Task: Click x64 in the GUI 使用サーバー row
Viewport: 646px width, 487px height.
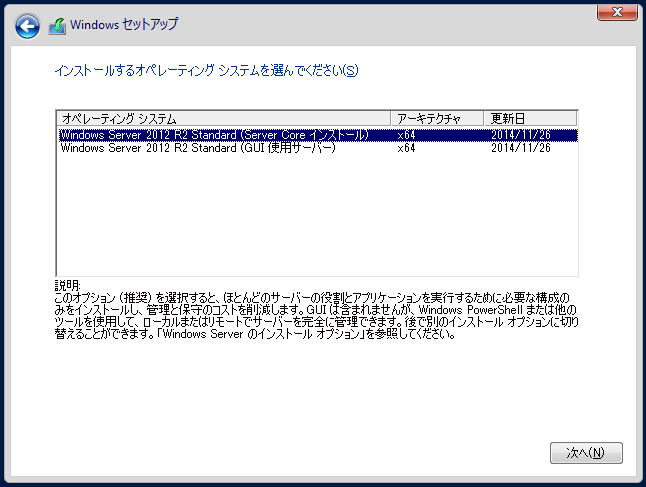Action: tap(406, 148)
